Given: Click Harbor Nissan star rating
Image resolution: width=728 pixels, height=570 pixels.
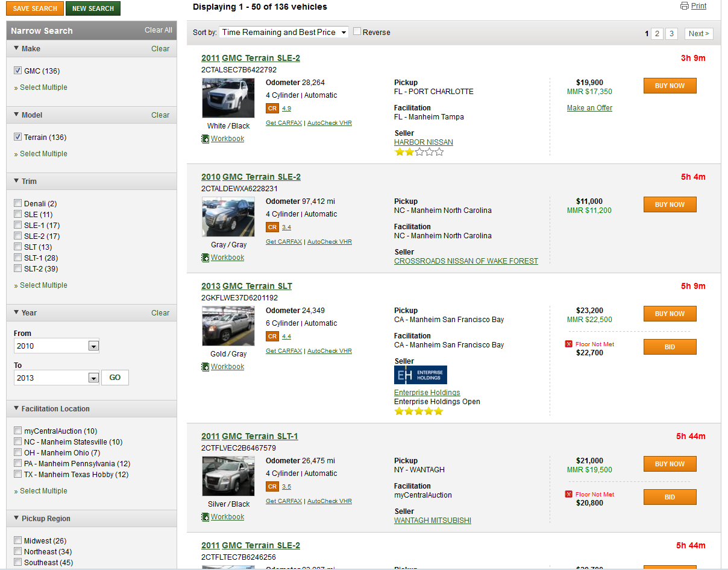Looking at the screenshot, I should click(x=419, y=153).
